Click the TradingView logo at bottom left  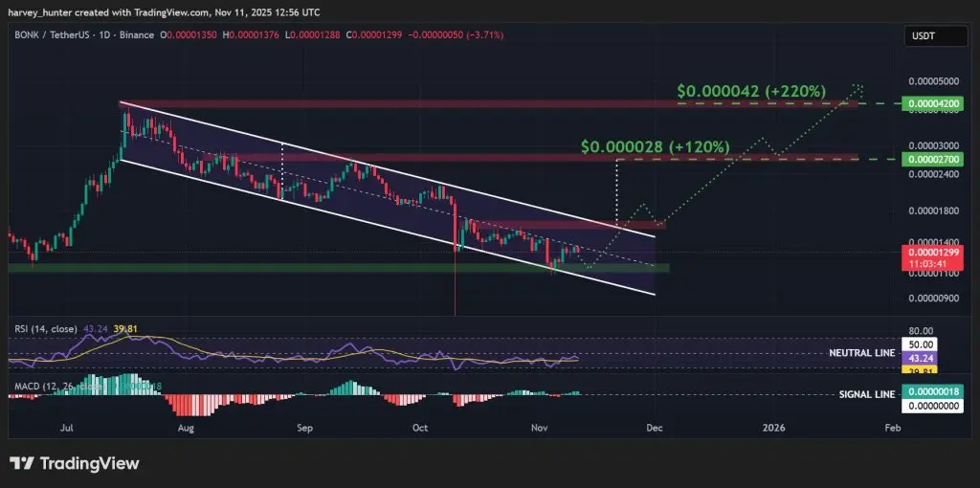tap(75, 464)
